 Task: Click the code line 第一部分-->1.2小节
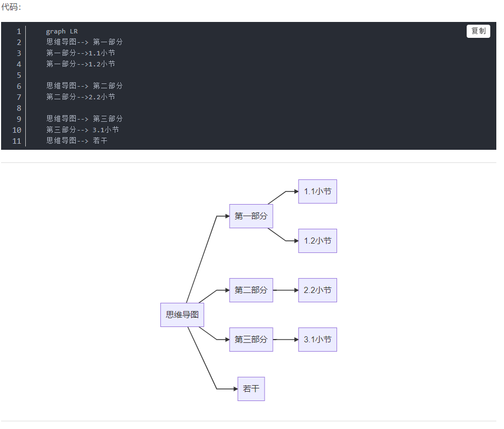(x=80, y=64)
